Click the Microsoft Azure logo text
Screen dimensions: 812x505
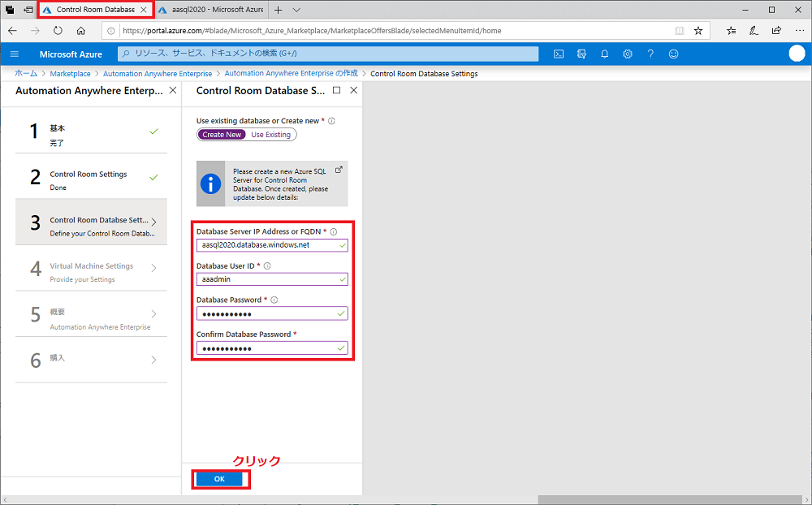(71, 54)
